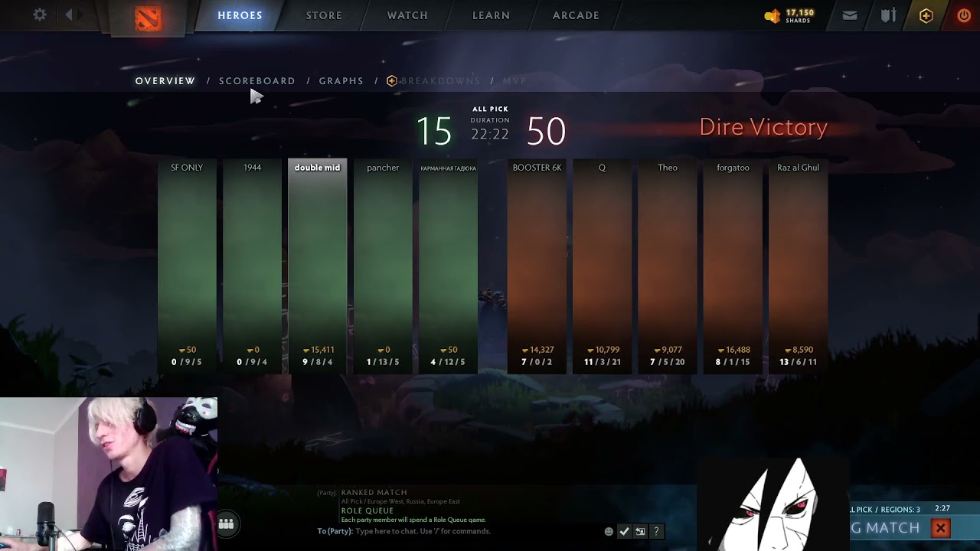The image size is (980, 551).
Task: Open the settings gear icon
Action: (40, 15)
